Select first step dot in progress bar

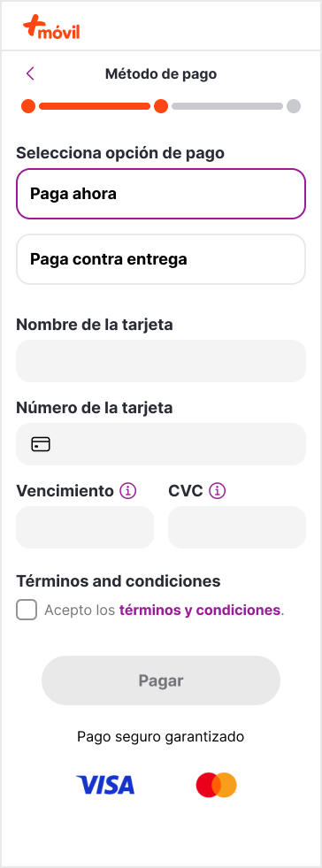coord(28,106)
